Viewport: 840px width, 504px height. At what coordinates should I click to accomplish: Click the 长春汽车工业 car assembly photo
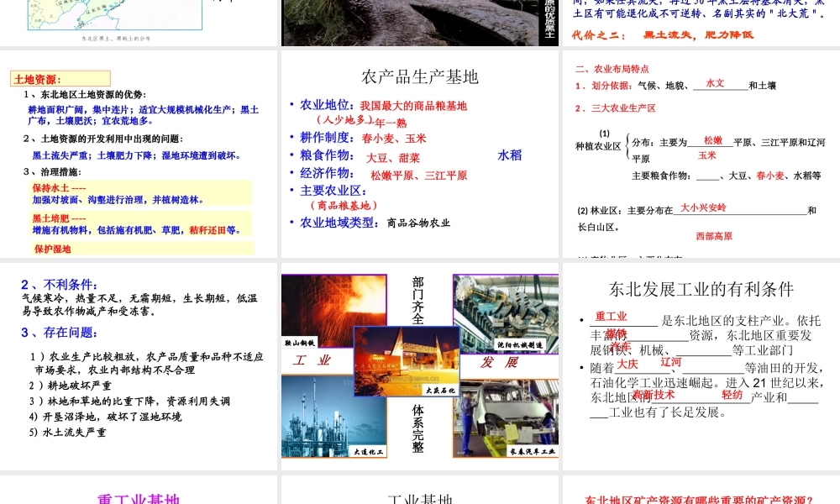[506, 419]
